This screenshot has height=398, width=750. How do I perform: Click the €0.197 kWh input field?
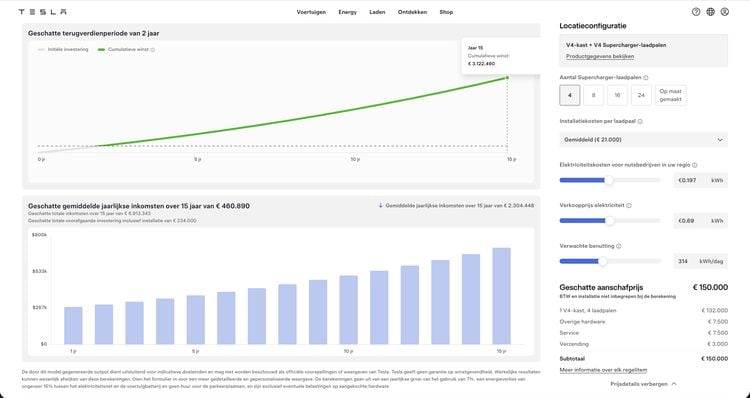click(x=701, y=180)
